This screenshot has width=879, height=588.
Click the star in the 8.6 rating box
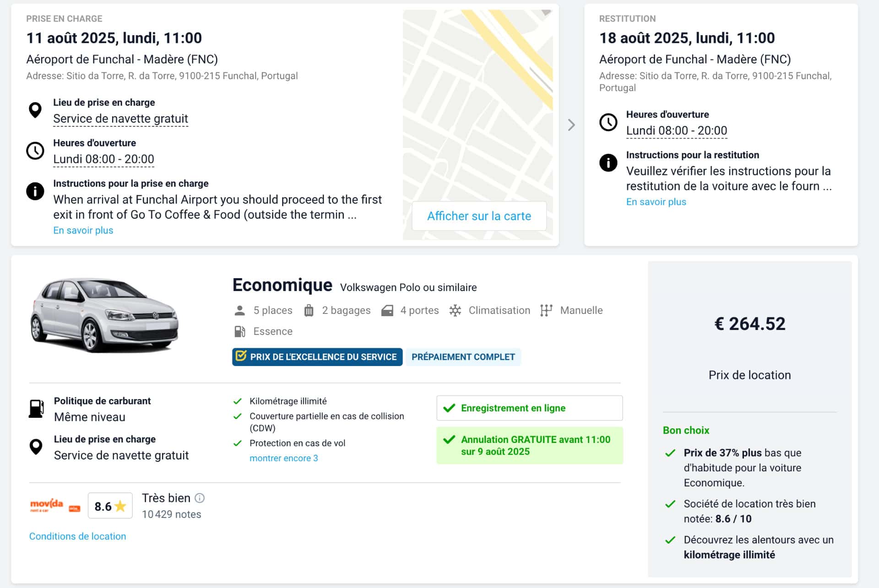click(120, 506)
